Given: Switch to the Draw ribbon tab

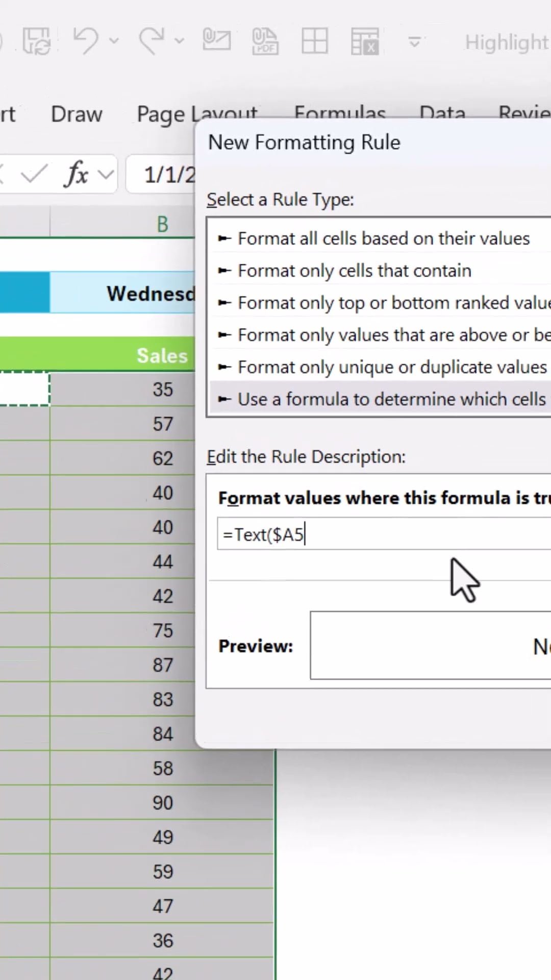Looking at the screenshot, I should (x=77, y=114).
